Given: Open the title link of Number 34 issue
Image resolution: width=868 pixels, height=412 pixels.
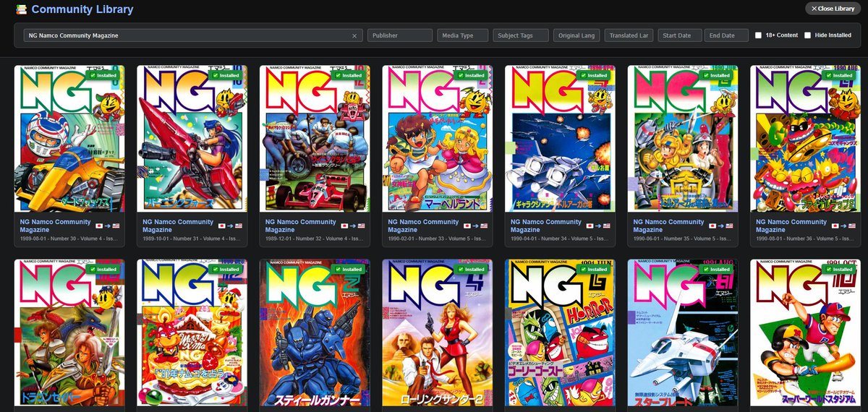Looking at the screenshot, I should point(546,226).
